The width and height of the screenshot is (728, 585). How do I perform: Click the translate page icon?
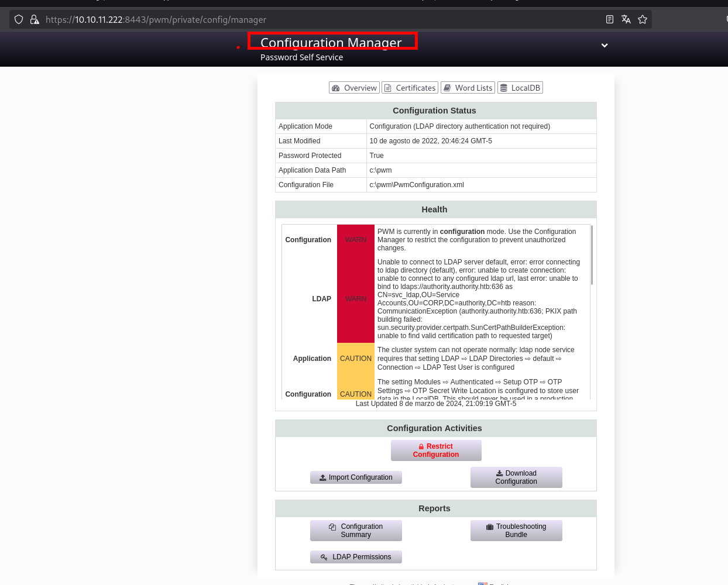pos(626,19)
